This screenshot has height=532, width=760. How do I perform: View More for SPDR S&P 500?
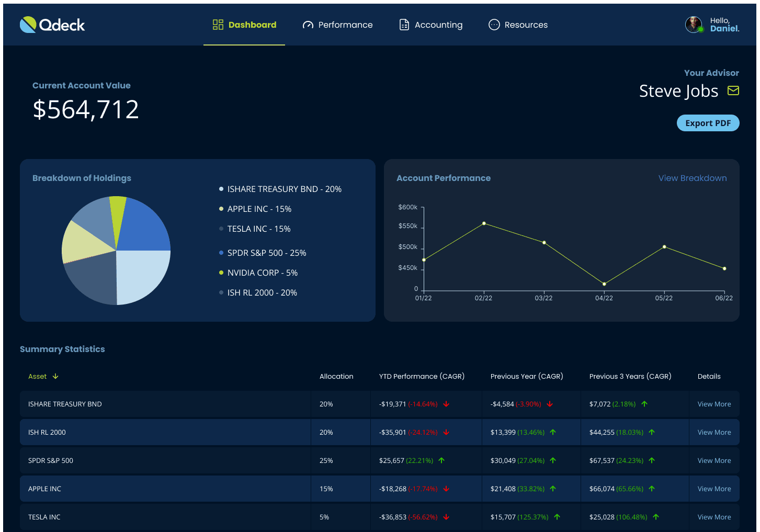click(714, 460)
